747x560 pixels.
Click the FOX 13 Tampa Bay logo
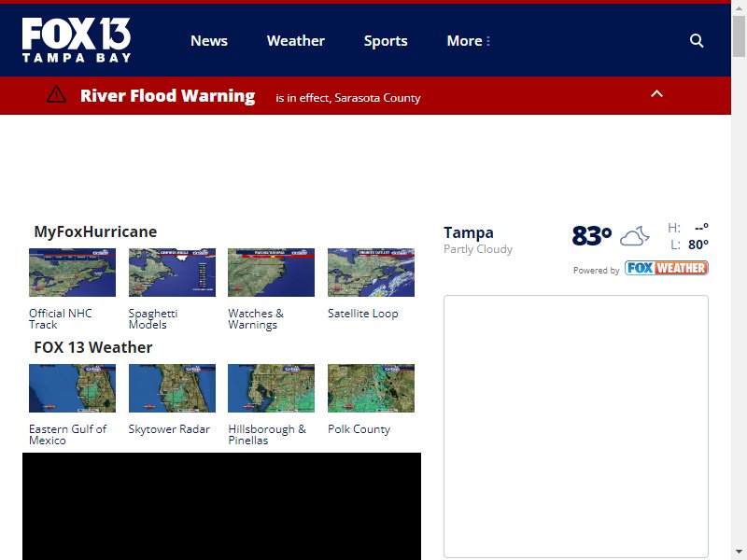pos(77,40)
